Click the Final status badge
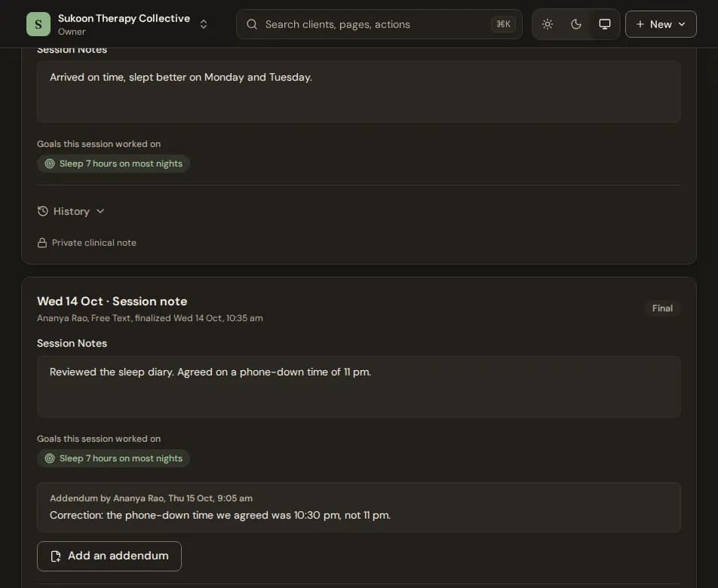 coord(662,308)
